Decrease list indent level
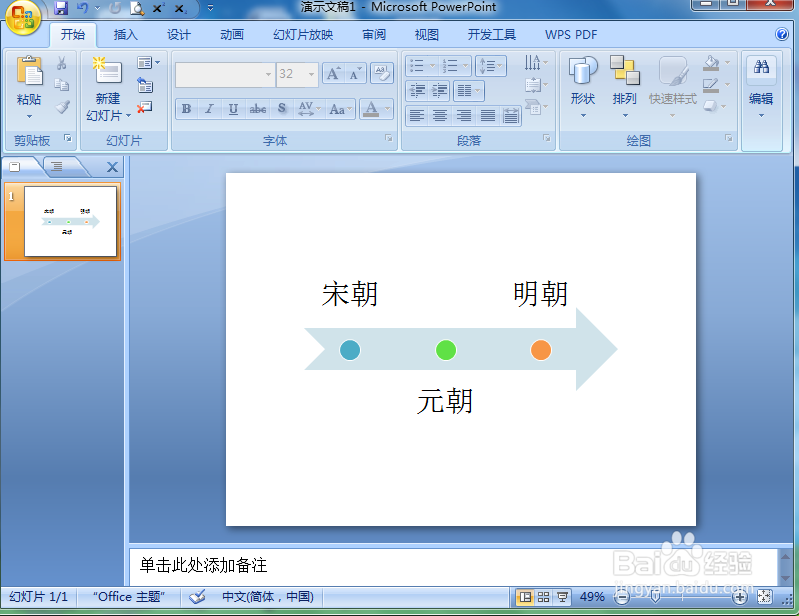The image size is (799, 616). tap(417, 91)
